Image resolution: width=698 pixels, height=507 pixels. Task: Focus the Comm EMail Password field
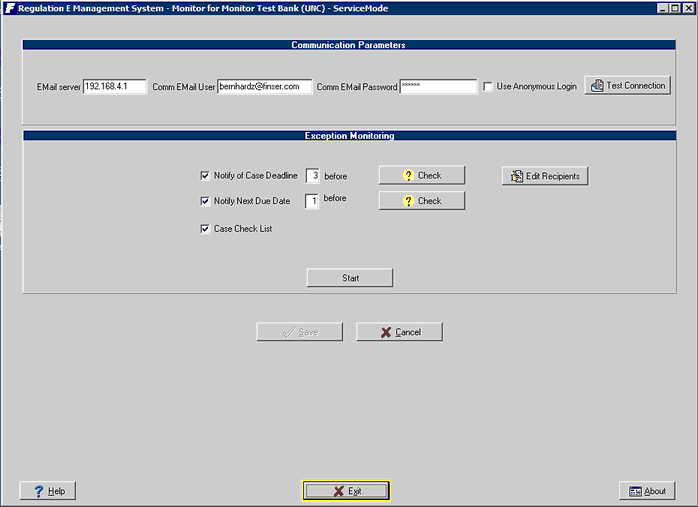click(438, 87)
